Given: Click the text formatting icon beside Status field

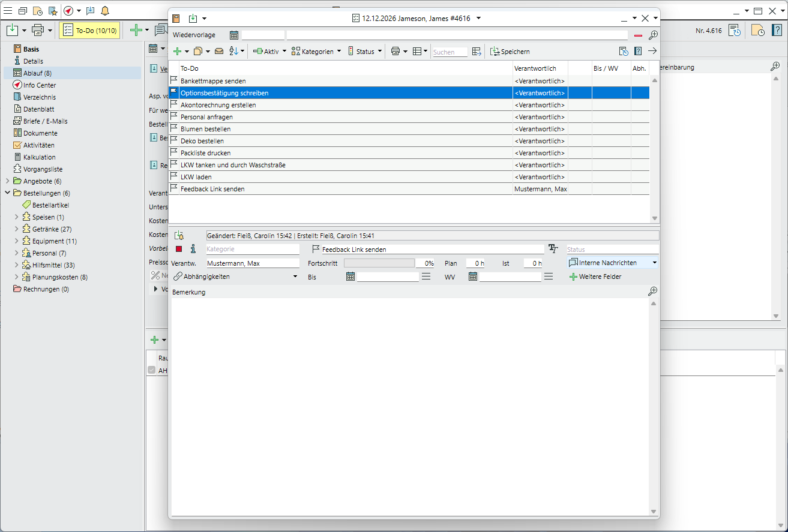Looking at the screenshot, I should pyautogui.click(x=553, y=249).
